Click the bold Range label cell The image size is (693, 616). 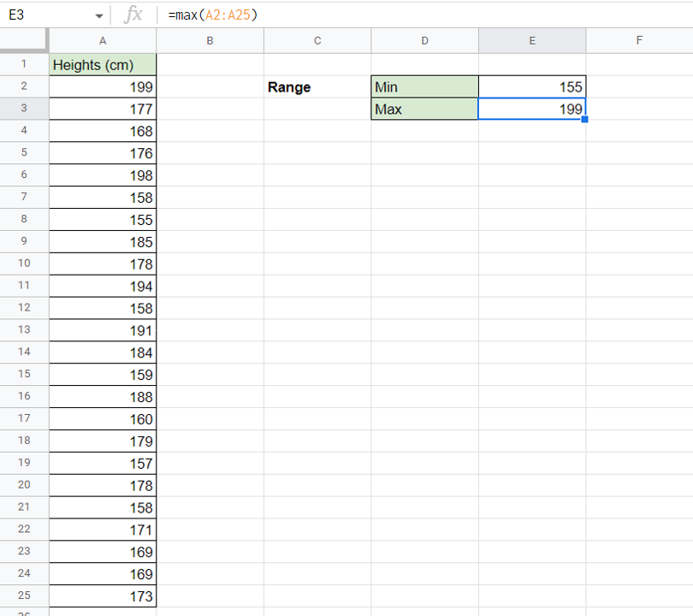pyautogui.click(x=317, y=87)
